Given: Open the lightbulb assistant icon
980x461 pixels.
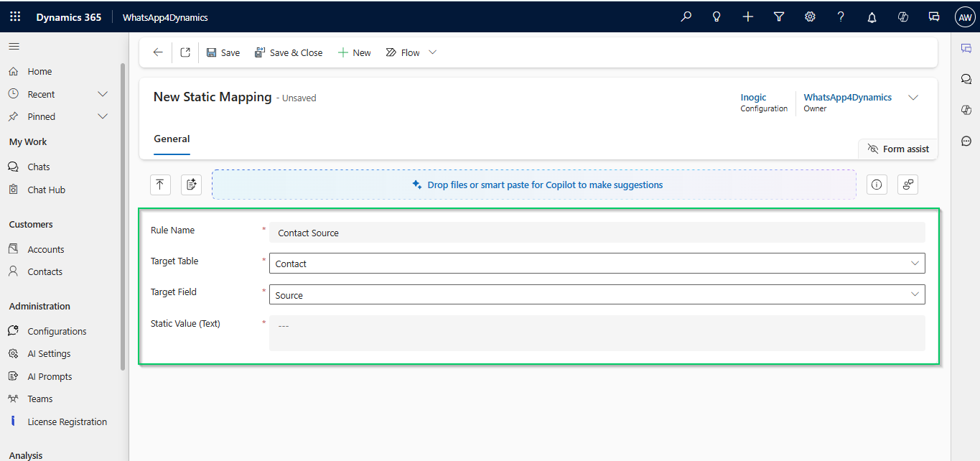Looking at the screenshot, I should (x=717, y=17).
